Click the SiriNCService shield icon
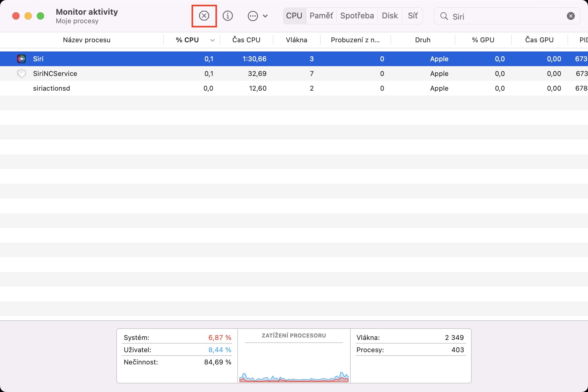 pos(21,73)
